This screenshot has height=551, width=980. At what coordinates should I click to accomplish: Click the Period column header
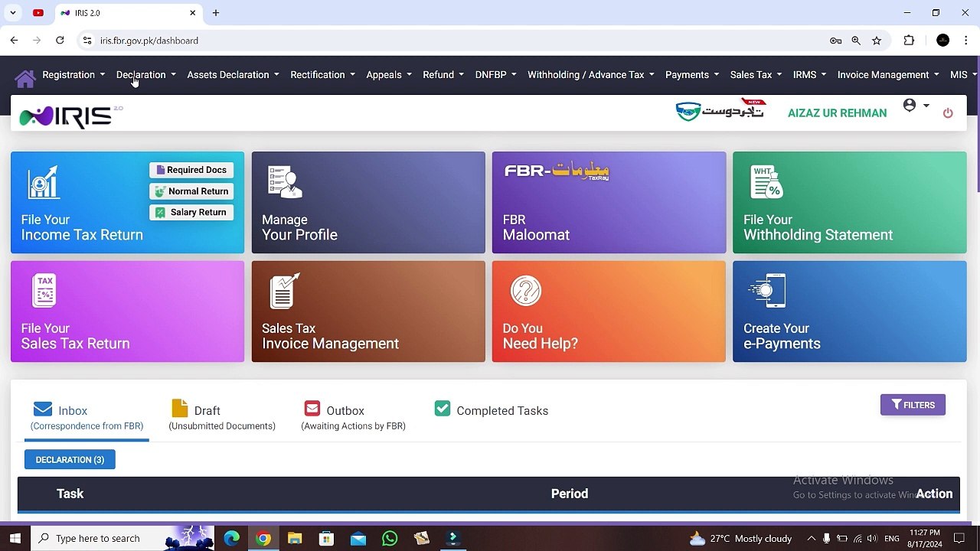click(570, 494)
